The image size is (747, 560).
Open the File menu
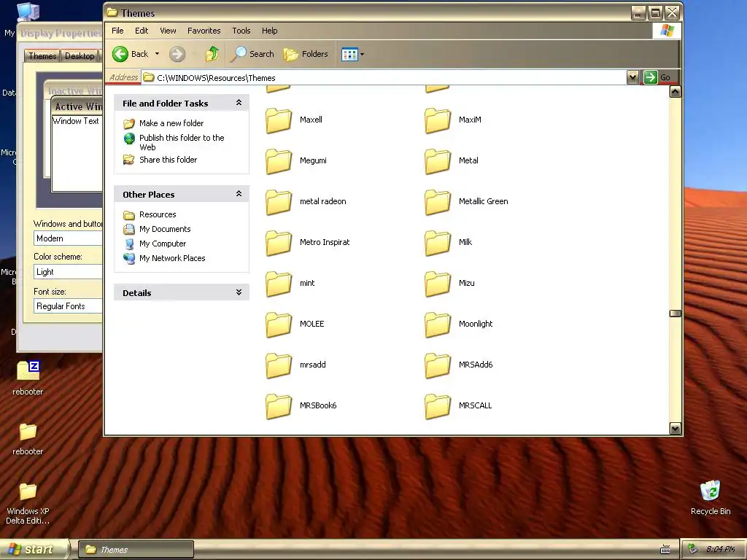(x=117, y=31)
